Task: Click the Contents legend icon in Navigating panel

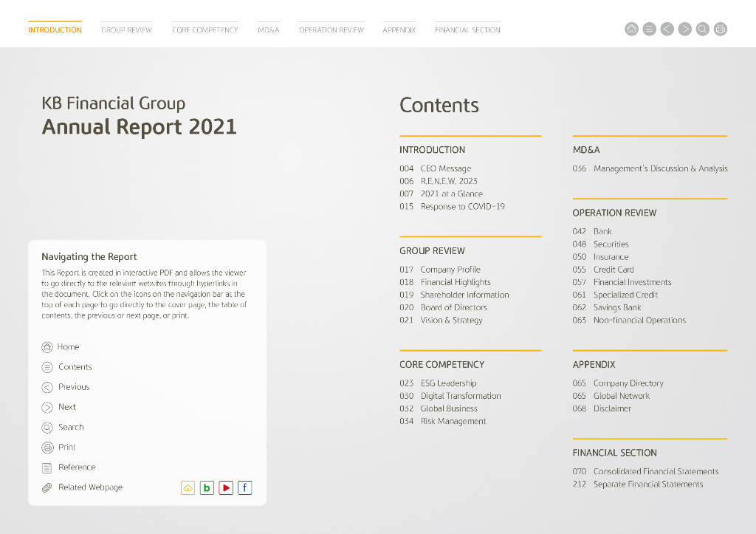Action: coord(47,367)
